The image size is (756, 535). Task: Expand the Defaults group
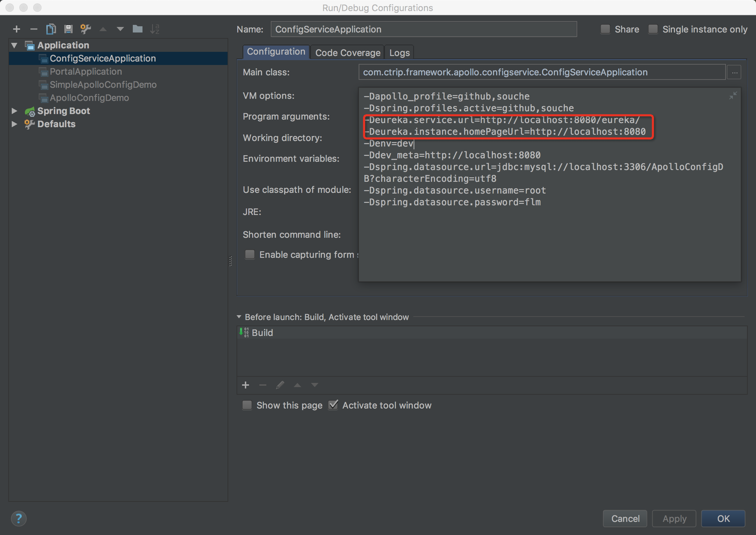[x=14, y=124]
